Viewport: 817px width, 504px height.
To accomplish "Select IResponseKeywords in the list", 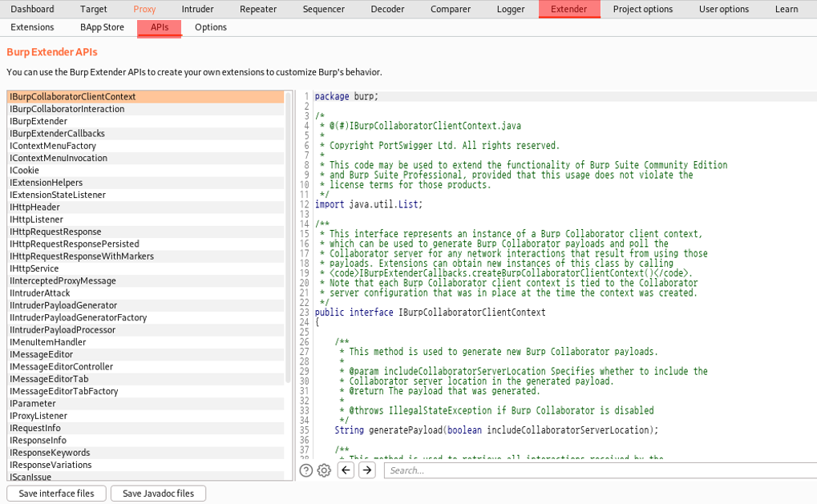I will (145, 453).
